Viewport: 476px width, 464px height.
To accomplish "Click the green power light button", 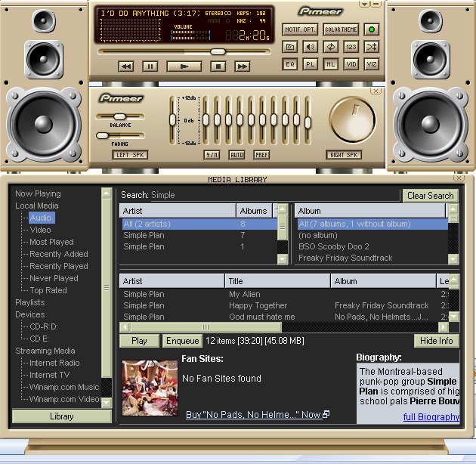I will coord(372,29).
